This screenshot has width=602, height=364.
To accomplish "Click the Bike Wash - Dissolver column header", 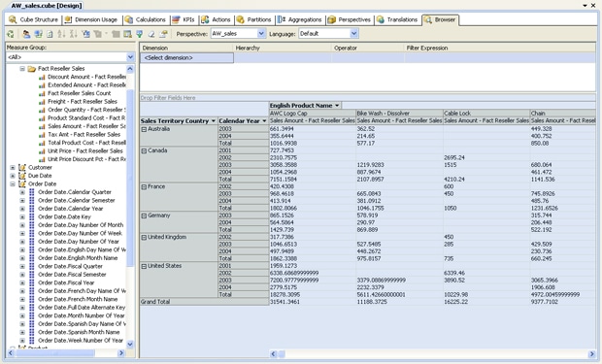I will [x=399, y=114].
